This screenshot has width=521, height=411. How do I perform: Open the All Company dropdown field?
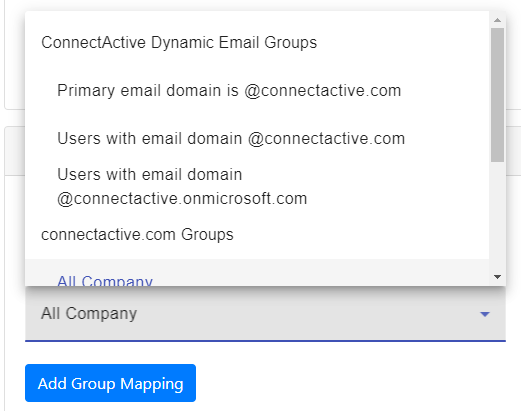coord(265,313)
